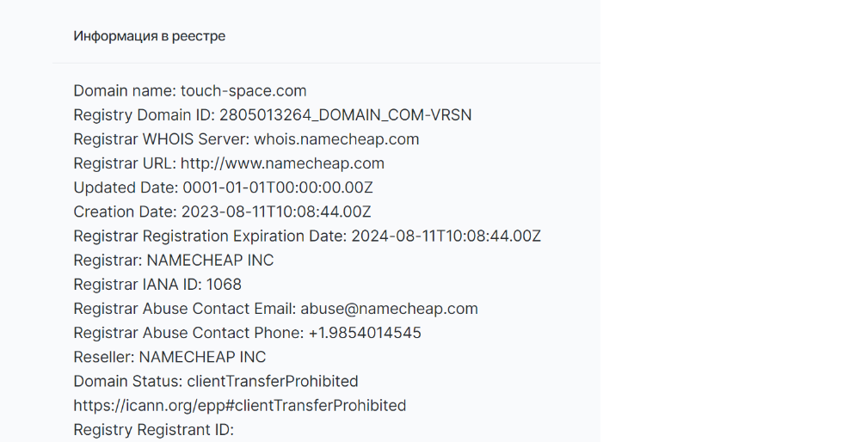This screenshot has width=868, height=442.
Task: Click the Registry Domain ID line
Action: pos(273,115)
